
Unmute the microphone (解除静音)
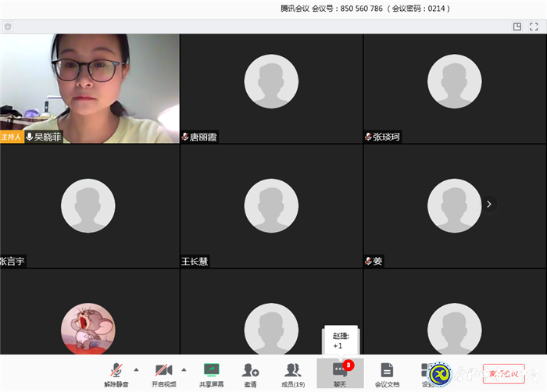116,373
